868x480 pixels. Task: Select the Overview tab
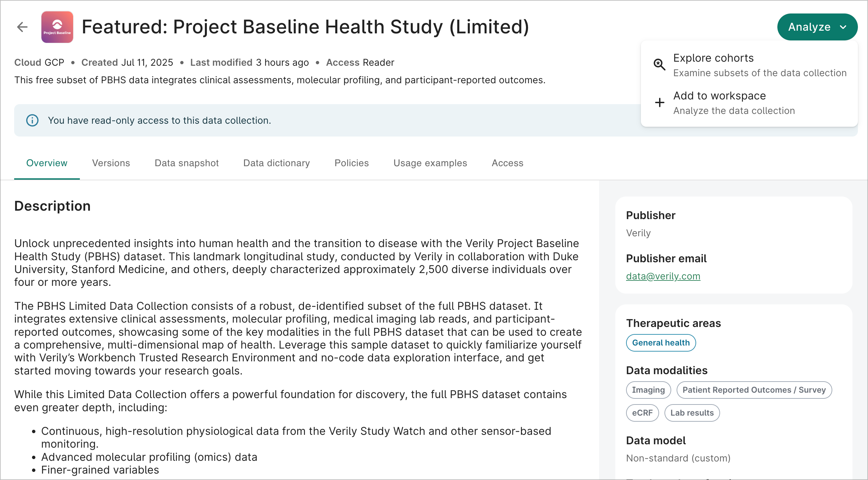click(x=47, y=163)
